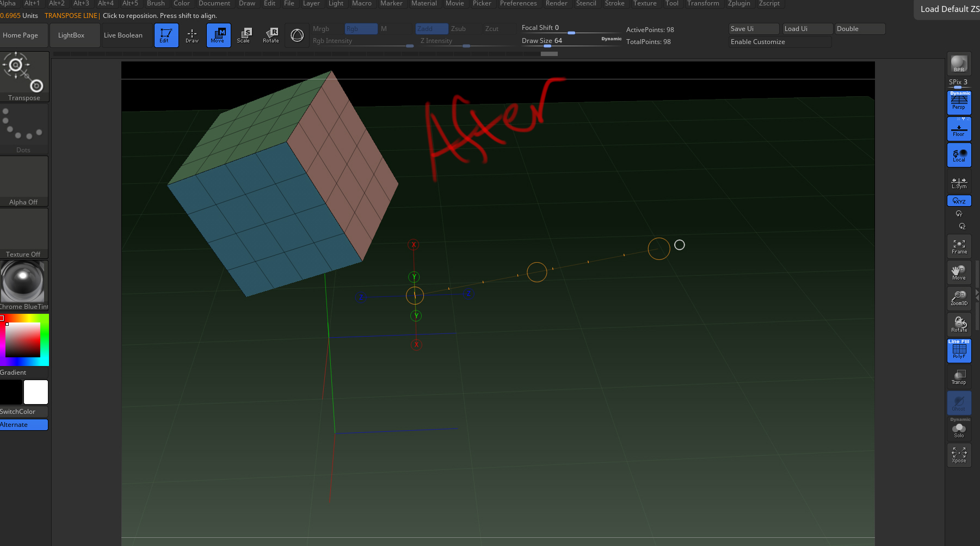Viewport: 980px width, 546px height.
Task: Switch to Draw mode in the top toolbar
Action: click(x=192, y=35)
